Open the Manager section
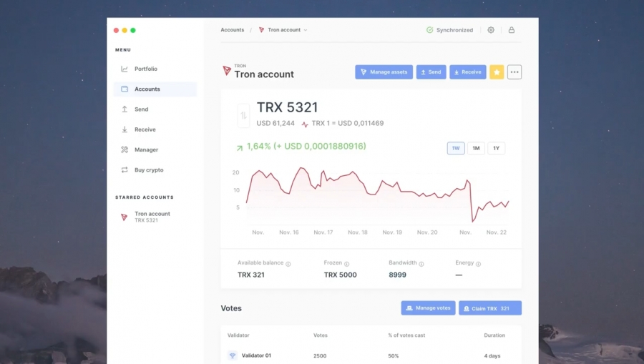644x364 pixels. (x=155, y=149)
